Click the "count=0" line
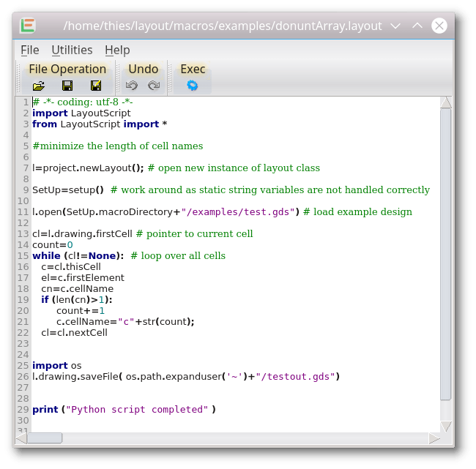476x469 pixels. pyautogui.click(x=53, y=245)
